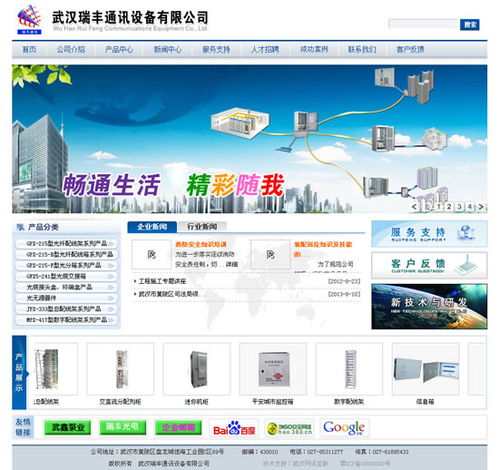
Task: Click the search input field
Action: [423, 24]
